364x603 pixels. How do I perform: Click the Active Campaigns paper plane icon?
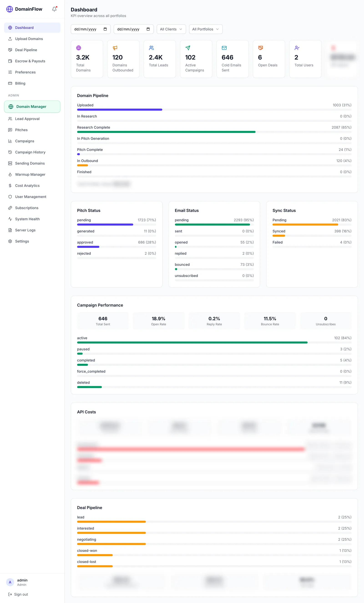tap(188, 48)
